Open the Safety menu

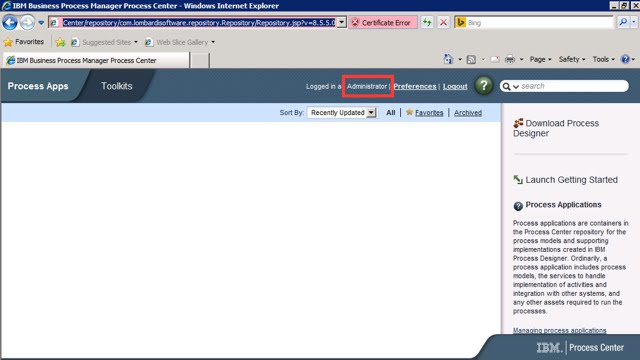571,59
